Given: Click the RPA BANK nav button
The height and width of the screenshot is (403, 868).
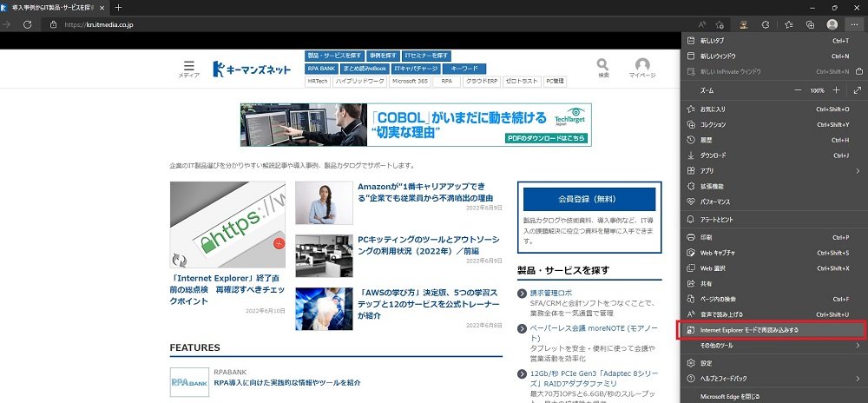Looking at the screenshot, I should [x=320, y=69].
